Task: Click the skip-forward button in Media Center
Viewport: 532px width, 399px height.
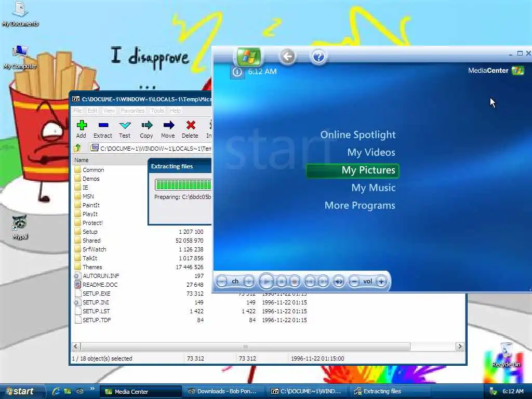Action: point(323,281)
